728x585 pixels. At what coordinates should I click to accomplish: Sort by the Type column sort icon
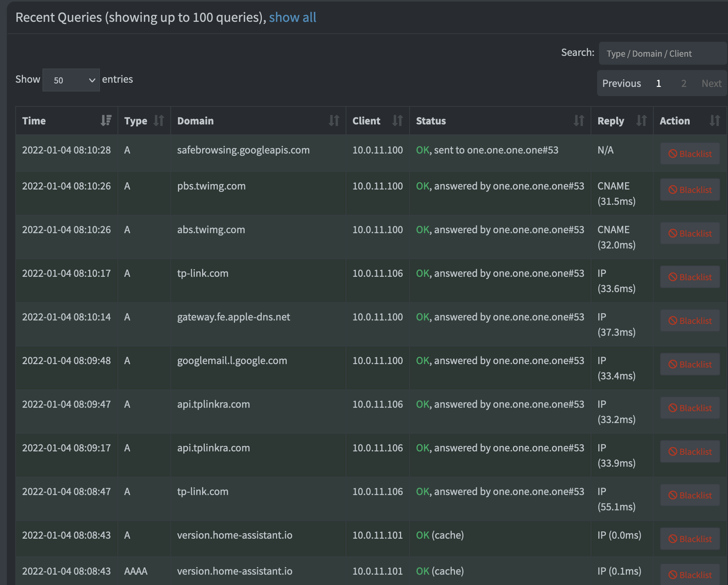click(159, 121)
